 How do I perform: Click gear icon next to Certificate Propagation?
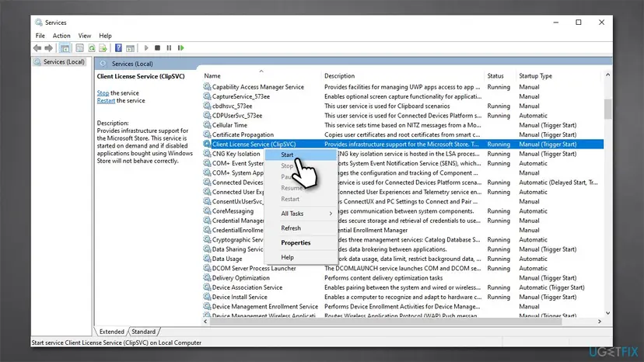click(x=207, y=134)
